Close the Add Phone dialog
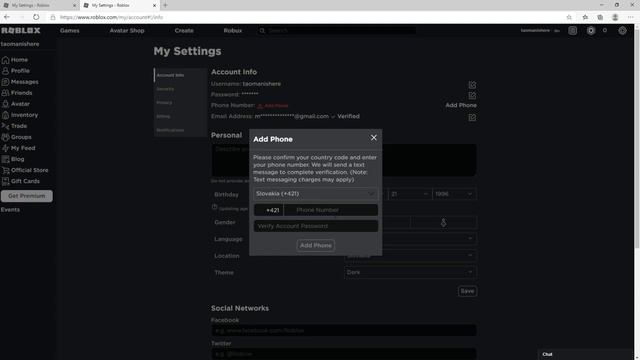The image size is (640, 360). [373, 138]
